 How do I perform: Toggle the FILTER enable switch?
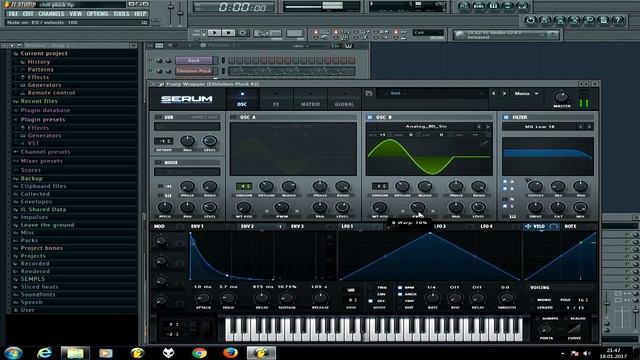click(x=506, y=117)
